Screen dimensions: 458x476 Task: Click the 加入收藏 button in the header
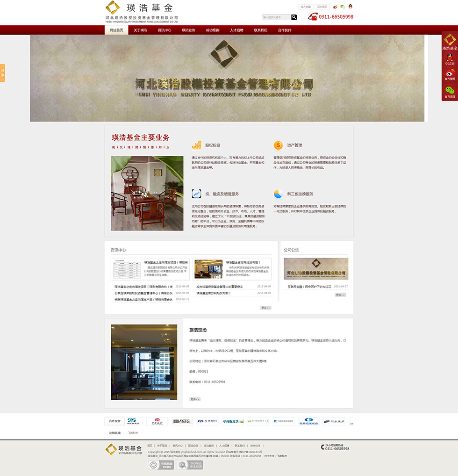point(306,7)
